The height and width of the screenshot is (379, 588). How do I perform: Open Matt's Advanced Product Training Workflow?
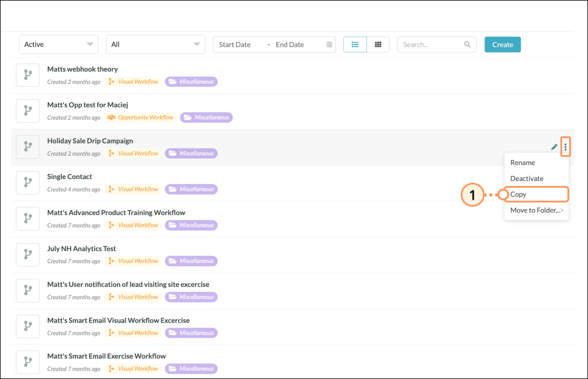click(x=116, y=213)
